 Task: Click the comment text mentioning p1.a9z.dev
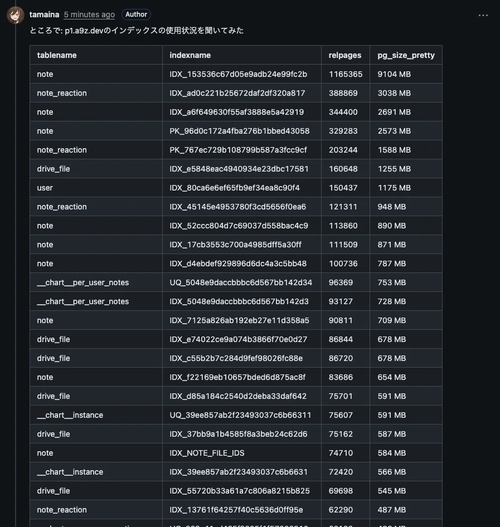click(x=136, y=31)
